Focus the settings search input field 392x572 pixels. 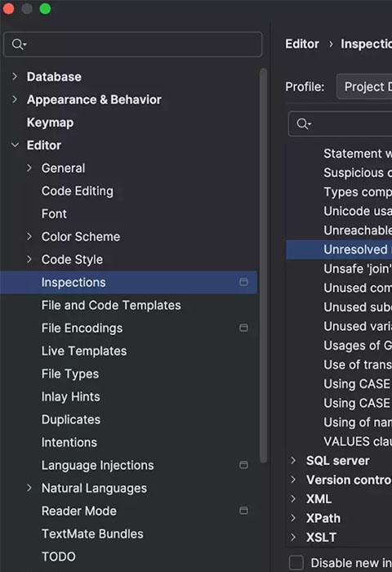pyautogui.click(x=133, y=44)
